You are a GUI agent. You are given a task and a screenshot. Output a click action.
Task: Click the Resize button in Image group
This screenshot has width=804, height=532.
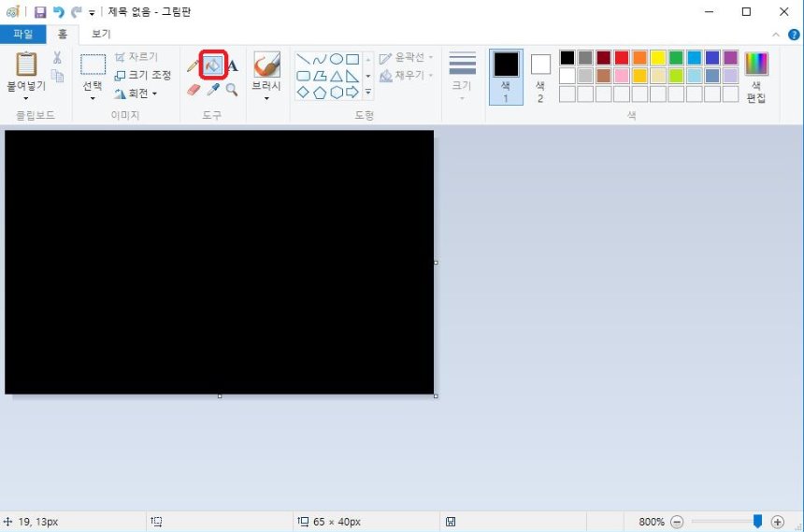click(x=142, y=76)
